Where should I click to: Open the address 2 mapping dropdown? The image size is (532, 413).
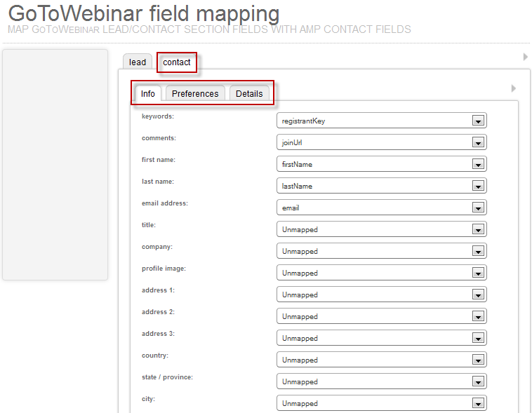381,316
